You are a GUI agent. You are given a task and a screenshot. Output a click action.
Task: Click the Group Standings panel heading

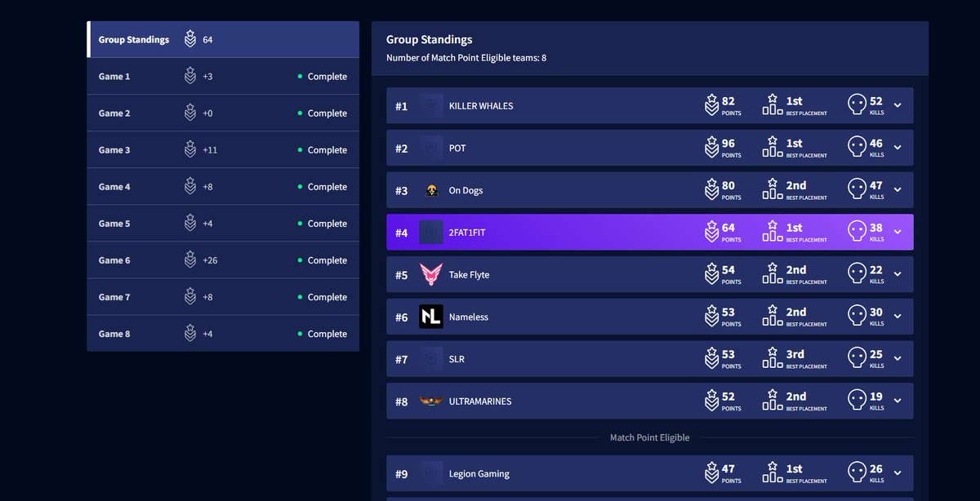430,39
